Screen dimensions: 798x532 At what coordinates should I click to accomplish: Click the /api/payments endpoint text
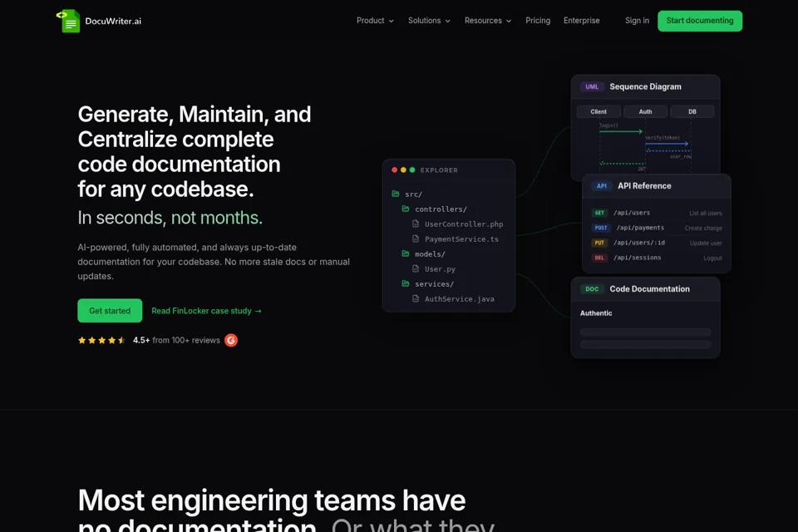(x=640, y=228)
